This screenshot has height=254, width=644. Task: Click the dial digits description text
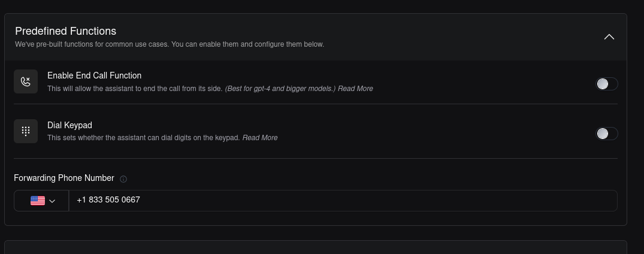pyautogui.click(x=144, y=138)
